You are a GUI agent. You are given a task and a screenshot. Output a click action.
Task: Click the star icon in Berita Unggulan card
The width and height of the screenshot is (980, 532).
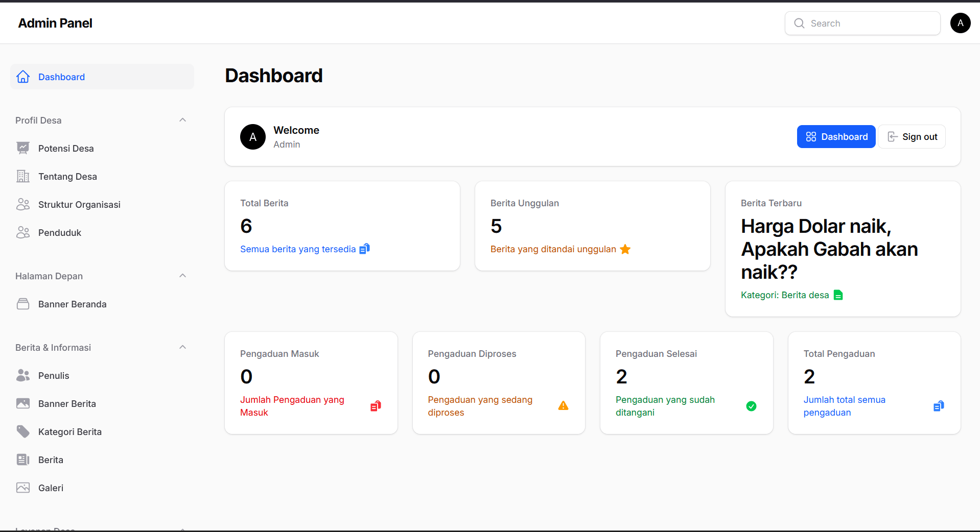click(625, 249)
